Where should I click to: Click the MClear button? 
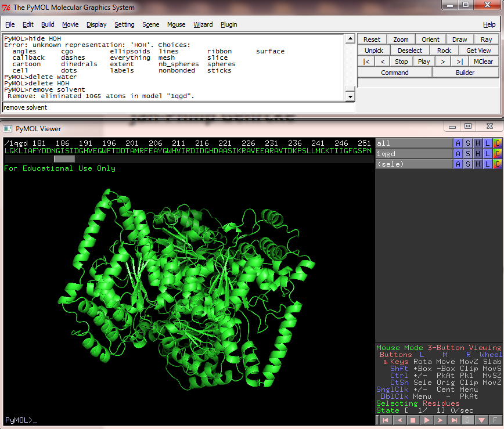click(484, 62)
